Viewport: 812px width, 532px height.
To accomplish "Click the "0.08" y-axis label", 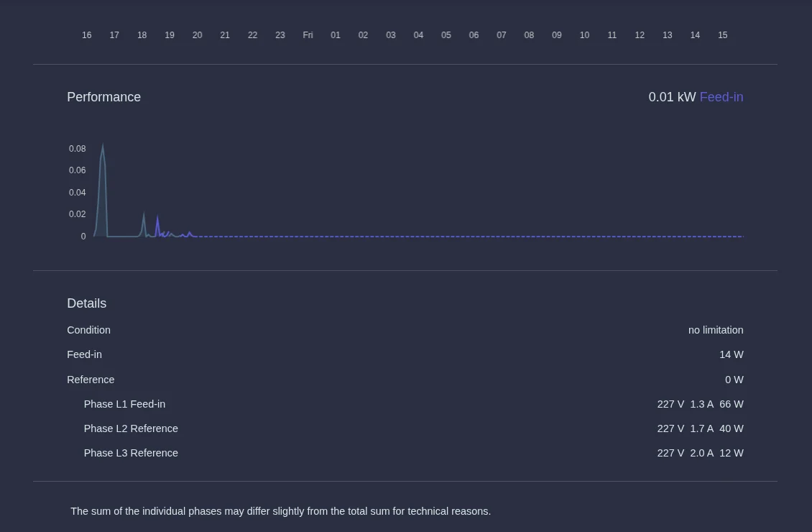I will point(77,149).
